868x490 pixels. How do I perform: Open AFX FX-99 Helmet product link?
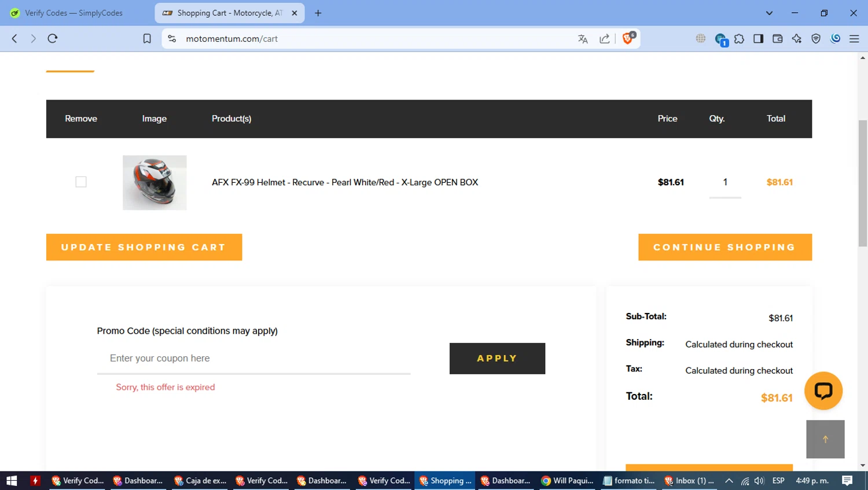coord(345,182)
